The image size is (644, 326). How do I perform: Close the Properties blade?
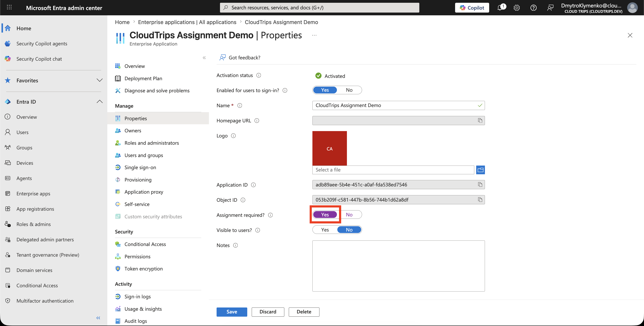tap(630, 36)
